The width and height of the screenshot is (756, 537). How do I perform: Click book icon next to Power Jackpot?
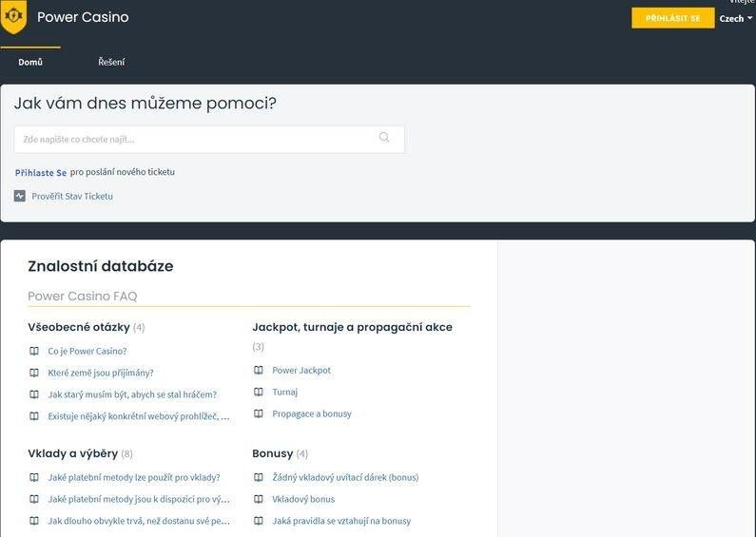tap(259, 371)
